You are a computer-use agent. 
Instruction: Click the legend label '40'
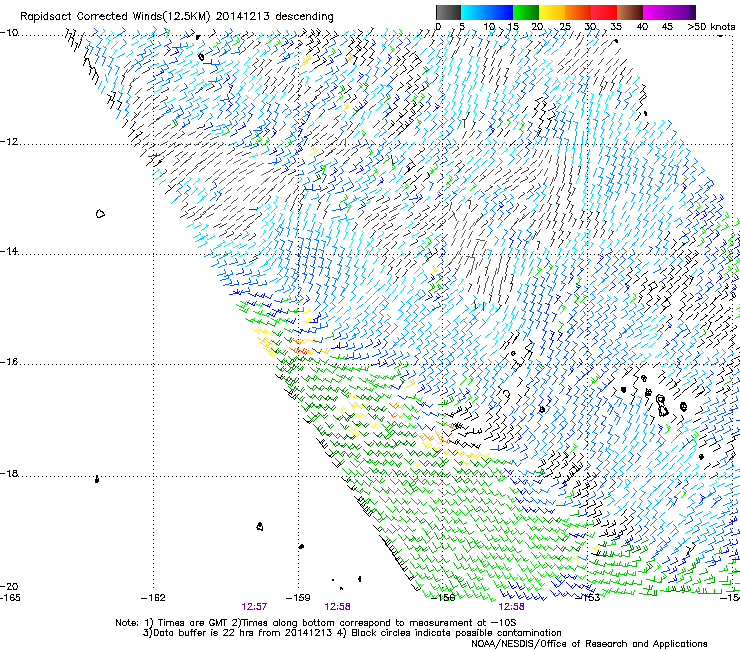(x=642, y=26)
